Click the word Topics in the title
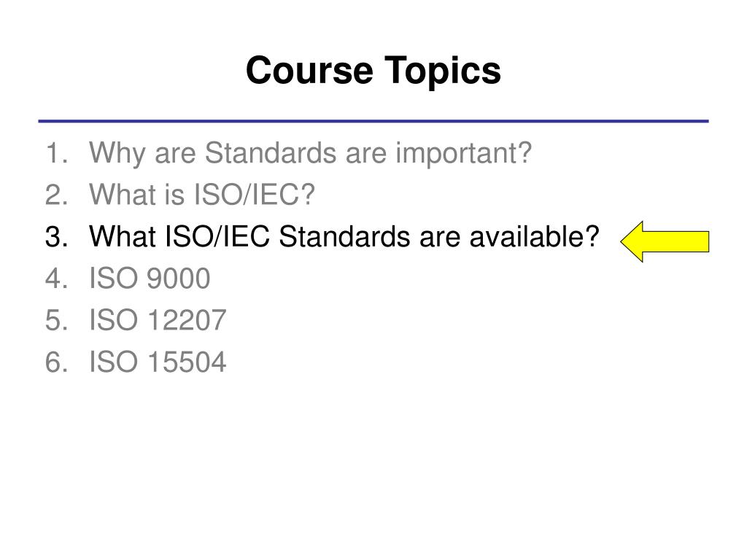The image size is (747, 560). tap(443, 71)
